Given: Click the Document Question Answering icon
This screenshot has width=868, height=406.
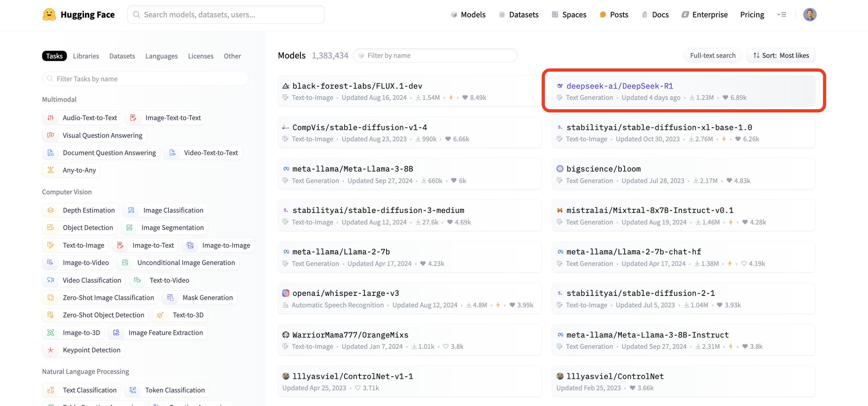Looking at the screenshot, I should tap(51, 152).
